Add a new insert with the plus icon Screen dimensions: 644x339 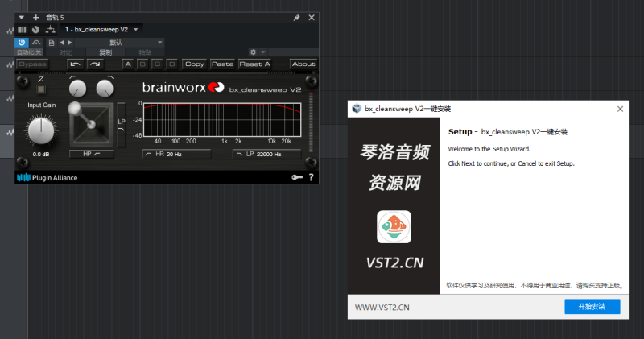(x=35, y=17)
